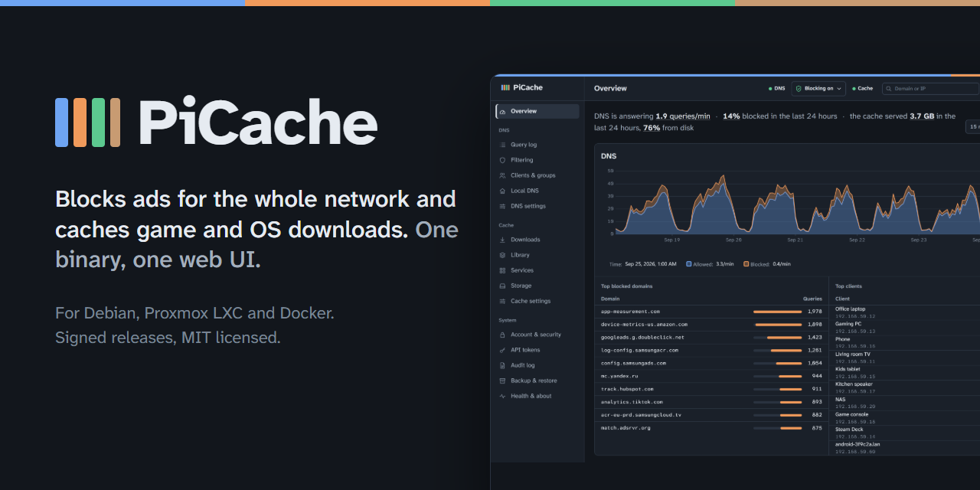Viewport: 980px width, 490px height.
Task: Select the app-measurement.com domain row
Action: [711, 312]
